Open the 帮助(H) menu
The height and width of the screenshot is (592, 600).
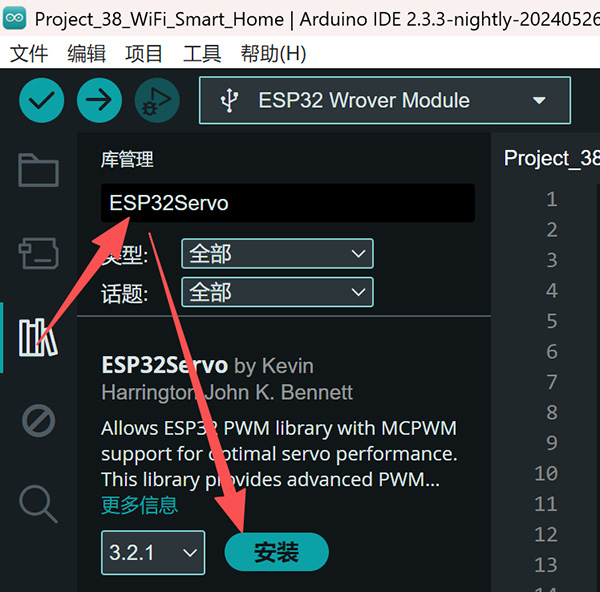click(273, 53)
